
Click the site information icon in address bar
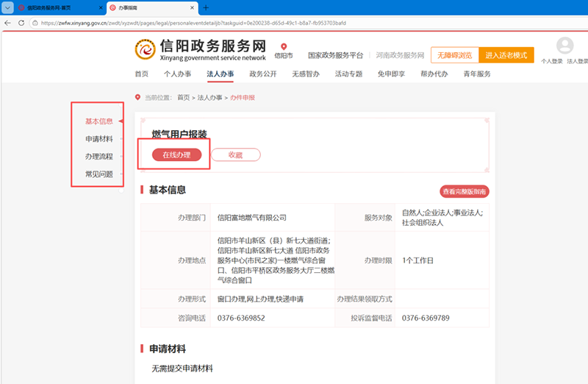click(35, 23)
